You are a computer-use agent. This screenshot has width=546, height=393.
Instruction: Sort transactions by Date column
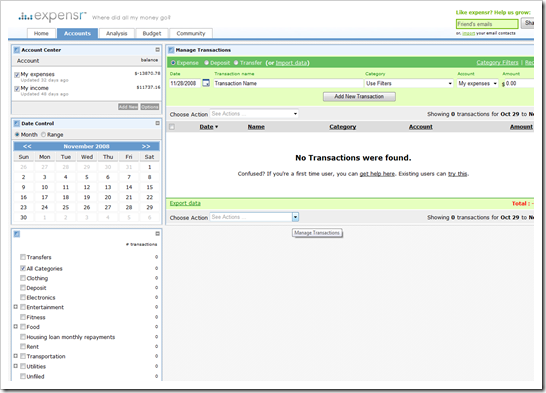click(x=208, y=127)
